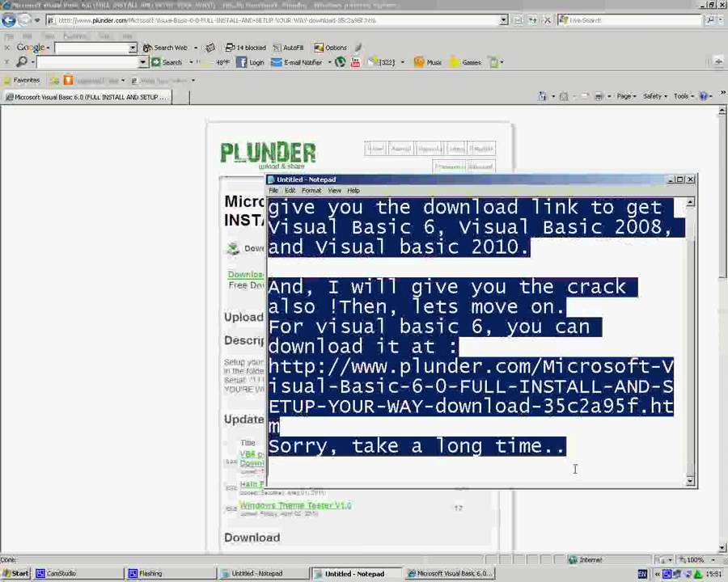Click the orange icon in Favorites bar

pos(68,80)
